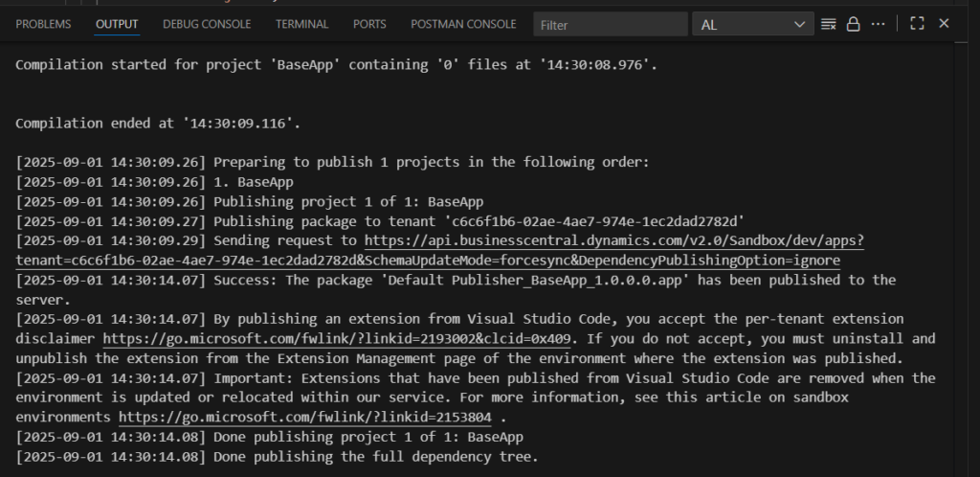Click the second line of the API URL

coord(428,261)
